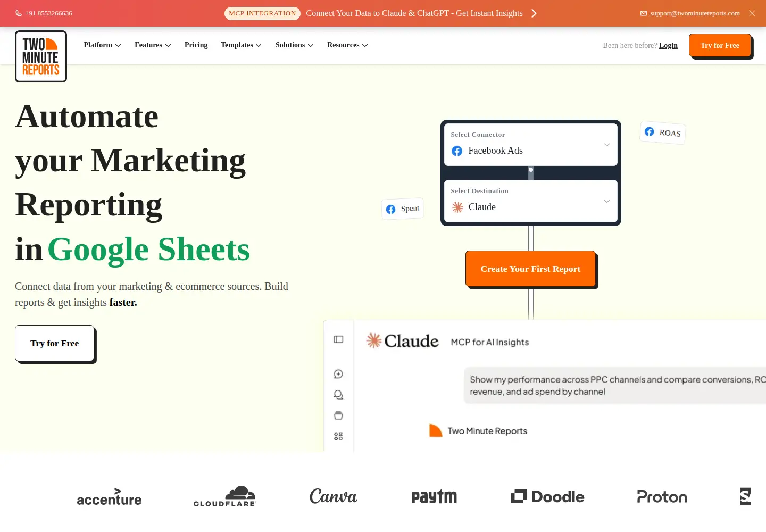Click the +91 phone number link
The width and height of the screenshot is (766, 532).
(x=48, y=13)
